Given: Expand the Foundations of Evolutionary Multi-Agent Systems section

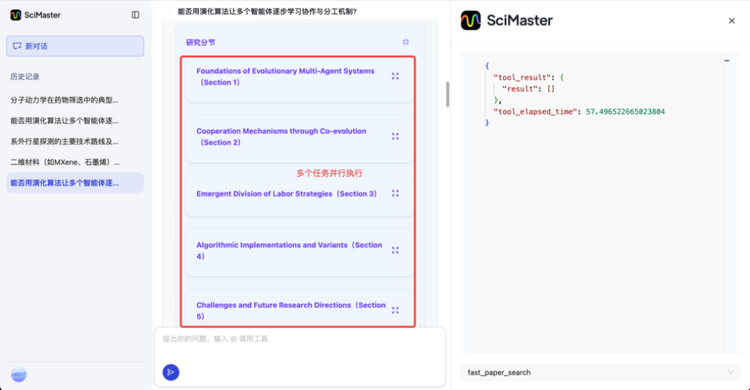Looking at the screenshot, I should [x=395, y=76].
